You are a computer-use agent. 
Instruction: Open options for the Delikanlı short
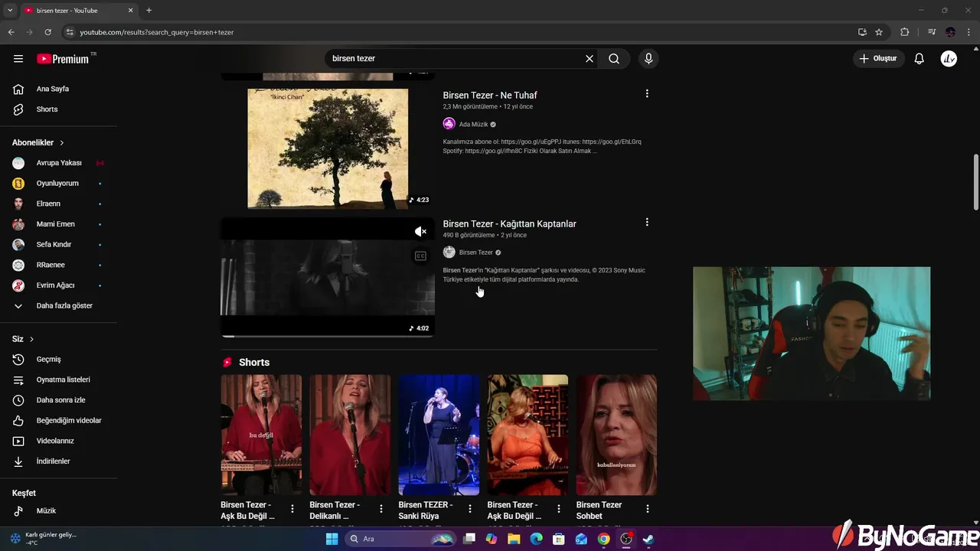coord(381,509)
